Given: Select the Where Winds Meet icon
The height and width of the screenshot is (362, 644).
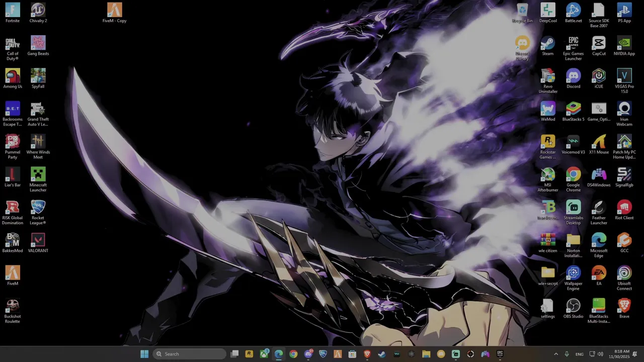Looking at the screenshot, I should click(x=38, y=147).
